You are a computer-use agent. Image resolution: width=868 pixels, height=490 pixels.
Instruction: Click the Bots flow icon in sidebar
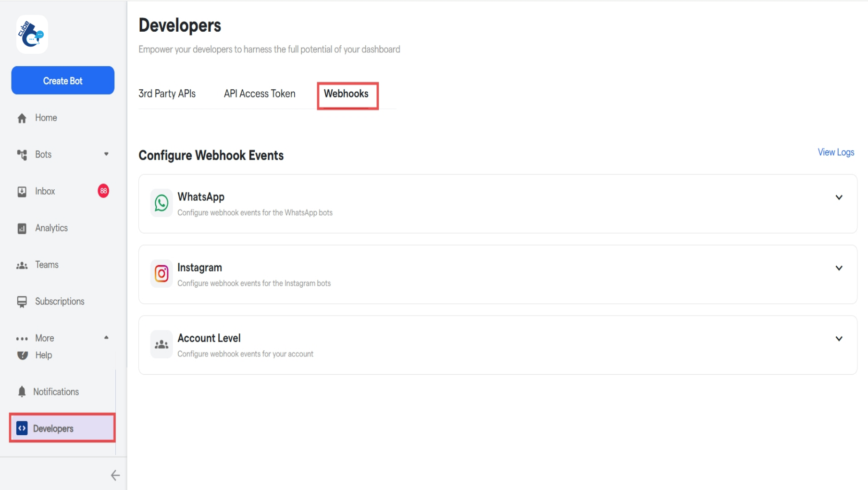point(22,155)
